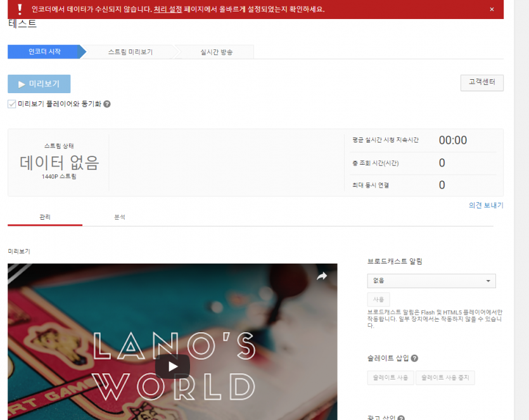Open the 고객센터 help button
The height and width of the screenshot is (420, 529).
click(x=481, y=82)
